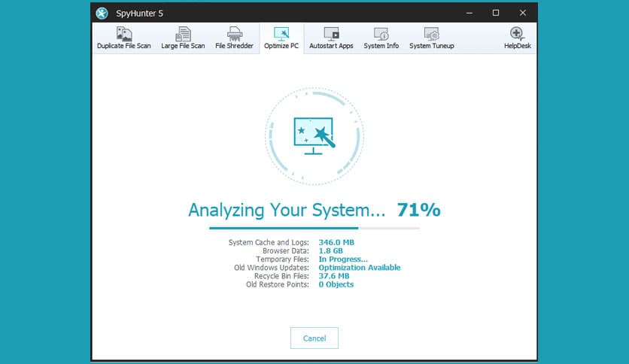Click 'Optimization Available' text
The width and height of the screenshot is (629, 364).
[x=360, y=268]
